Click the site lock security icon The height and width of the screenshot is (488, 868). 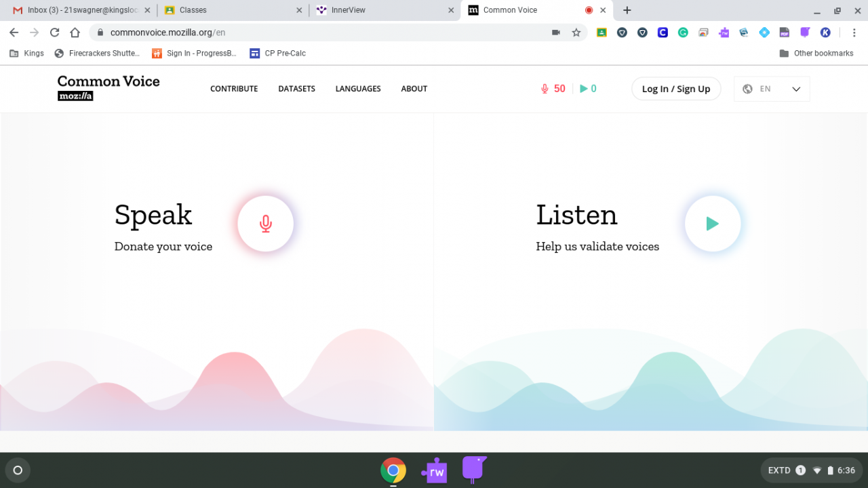(x=100, y=33)
